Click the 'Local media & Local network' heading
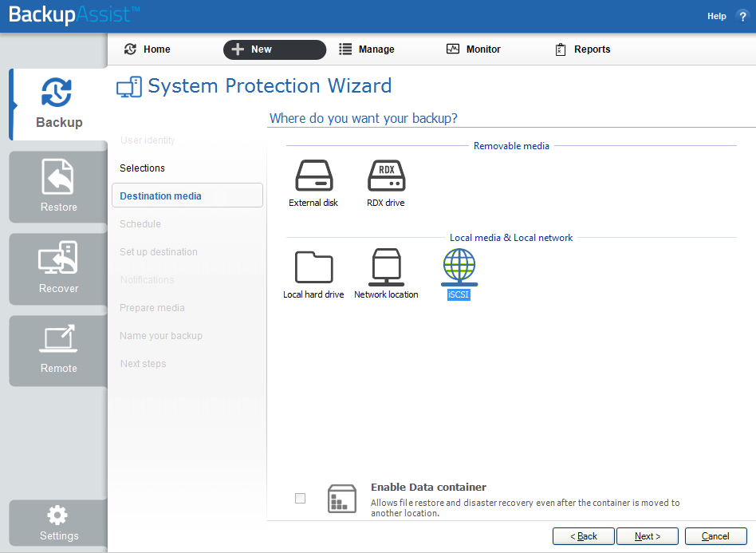The image size is (756, 553). click(511, 238)
